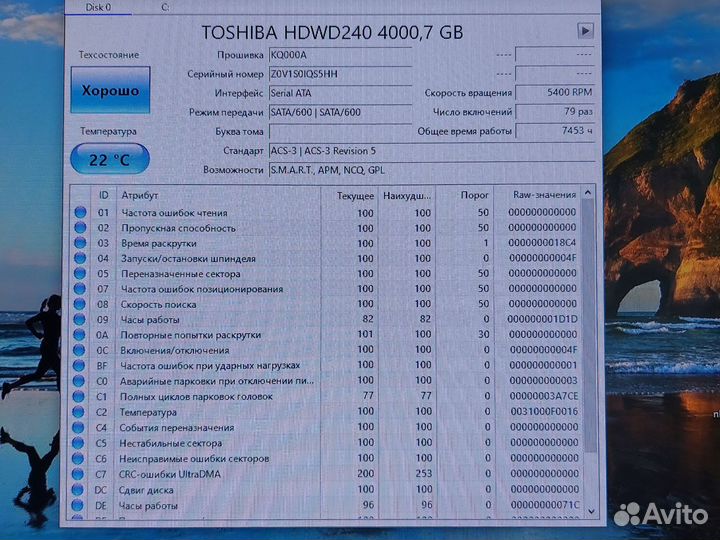Click the ACS-3 Revision 5 standard field
This screenshot has width=720, height=540.
click(x=432, y=151)
